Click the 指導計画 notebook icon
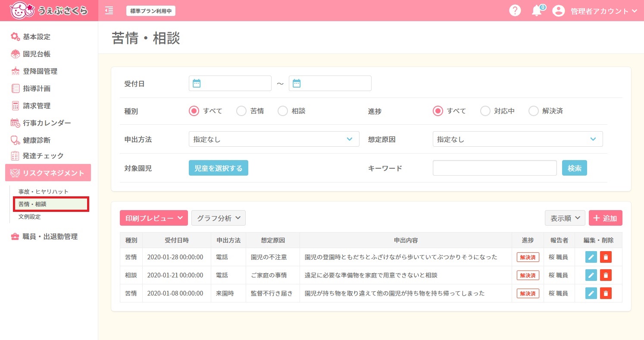 15,88
